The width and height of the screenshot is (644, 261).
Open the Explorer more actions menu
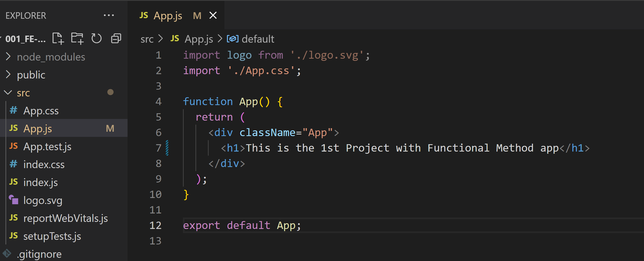109,15
